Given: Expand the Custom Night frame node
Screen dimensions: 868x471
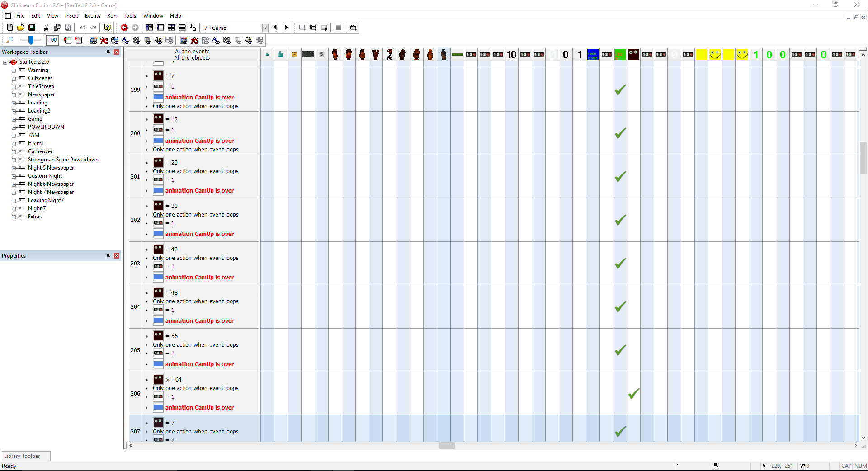Looking at the screenshot, I should click(14, 176).
